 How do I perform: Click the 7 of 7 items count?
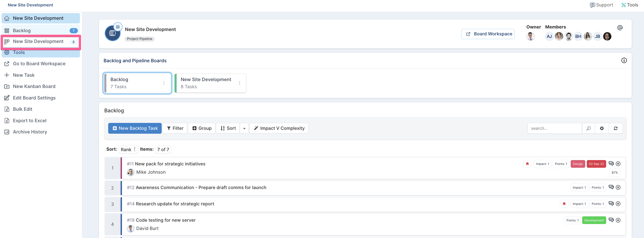(x=163, y=150)
